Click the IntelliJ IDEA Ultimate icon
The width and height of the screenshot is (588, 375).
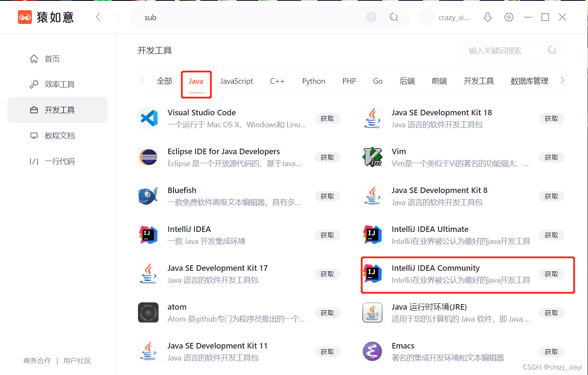[x=372, y=235]
